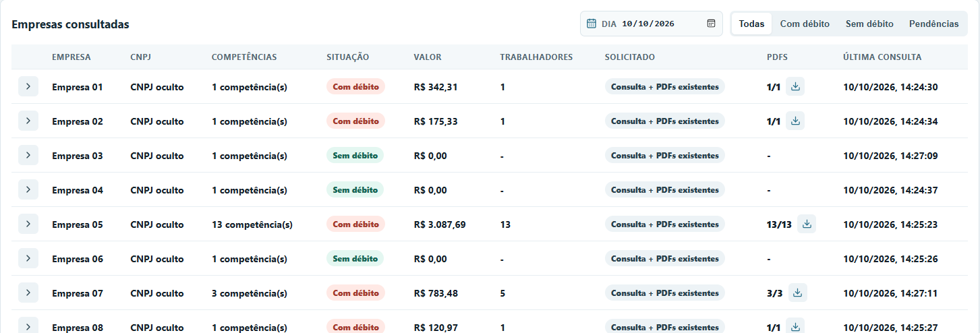
Task: Click the date field showing 10/10/2026
Action: pos(652,24)
